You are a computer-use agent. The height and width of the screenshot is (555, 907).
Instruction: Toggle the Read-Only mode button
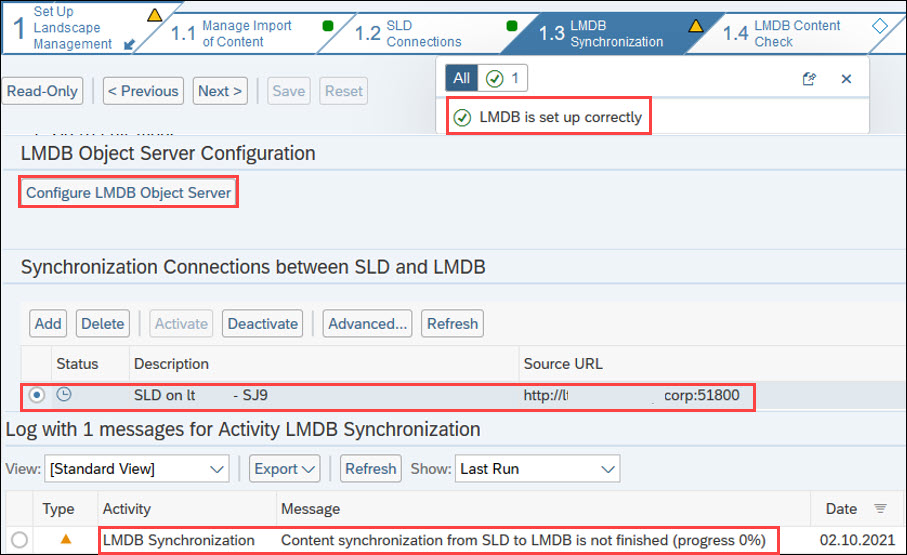tap(42, 91)
